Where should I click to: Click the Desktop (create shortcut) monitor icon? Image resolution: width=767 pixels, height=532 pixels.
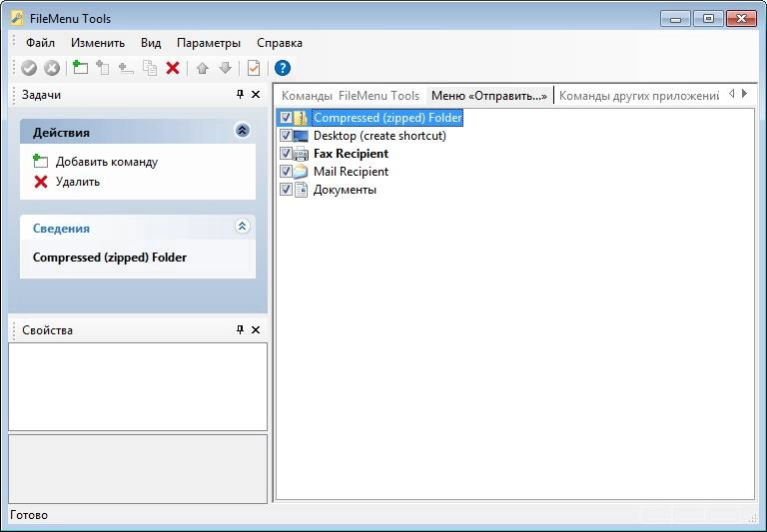[x=301, y=136]
